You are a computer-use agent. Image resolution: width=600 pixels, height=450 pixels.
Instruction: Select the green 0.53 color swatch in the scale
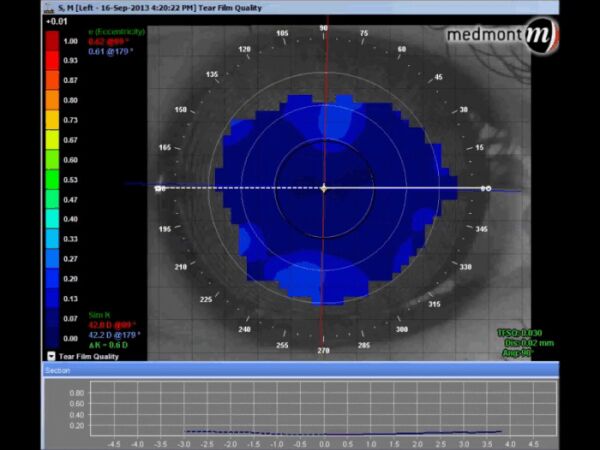[x=52, y=179]
